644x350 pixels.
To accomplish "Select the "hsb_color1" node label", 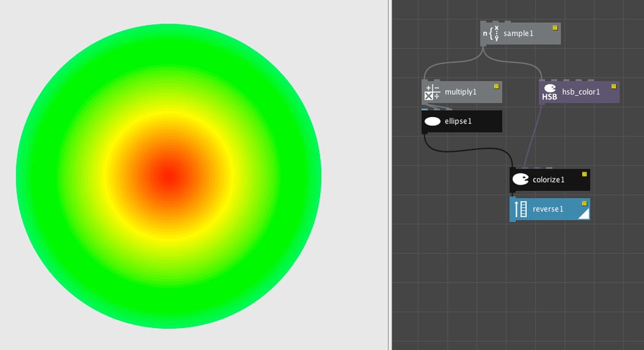I will pos(581,92).
